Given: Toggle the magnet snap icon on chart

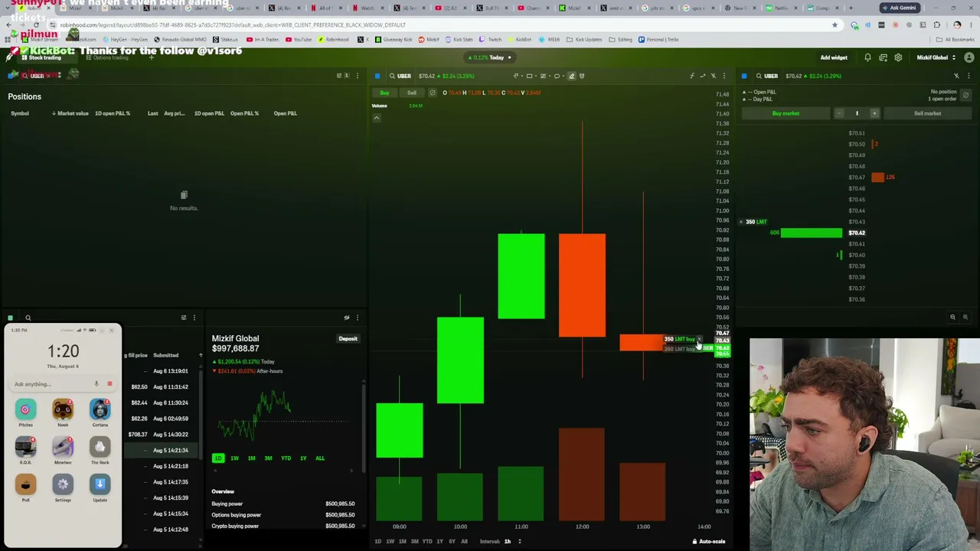Looking at the screenshot, I should pyautogui.click(x=582, y=76).
